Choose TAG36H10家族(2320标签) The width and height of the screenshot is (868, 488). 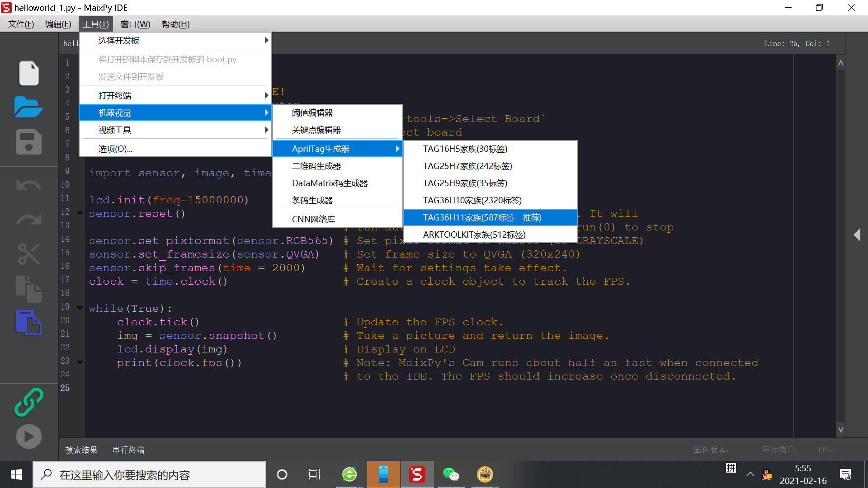pyautogui.click(x=490, y=200)
